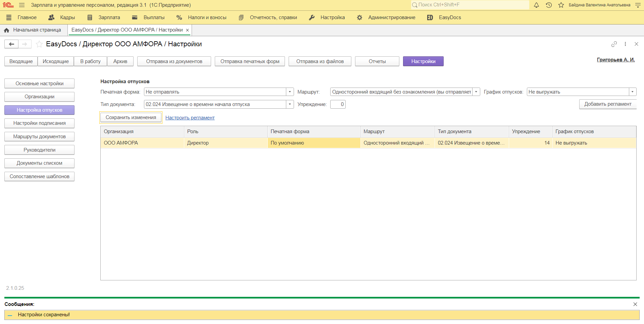The height and width of the screenshot is (324, 644).
Task: Open the history (clock) icon
Action: click(548, 5)
